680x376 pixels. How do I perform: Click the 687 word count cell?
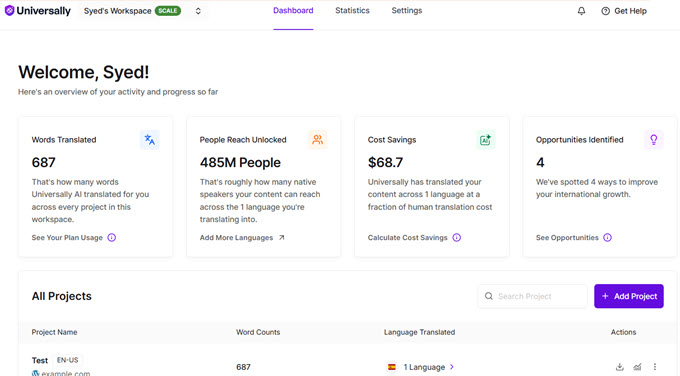coord(243,367)
